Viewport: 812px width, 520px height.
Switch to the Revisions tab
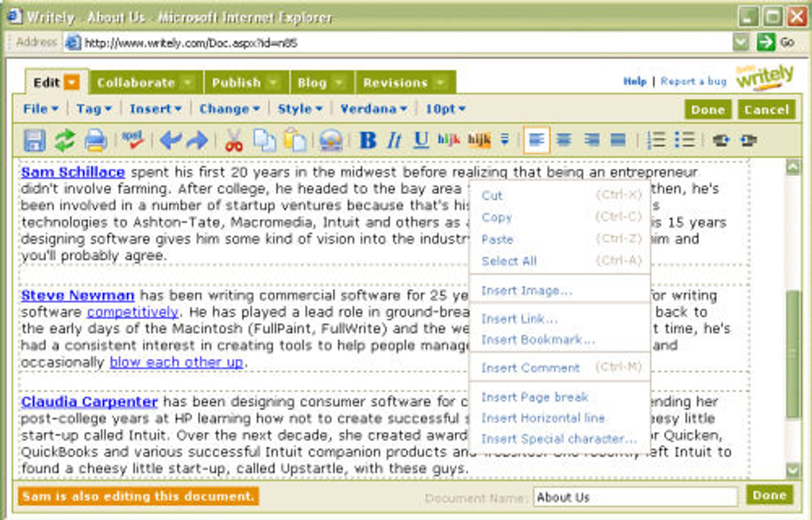406,82
